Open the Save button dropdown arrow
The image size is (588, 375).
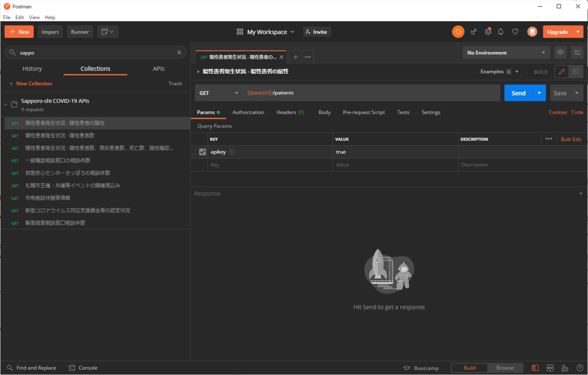[x=576, y=93]
